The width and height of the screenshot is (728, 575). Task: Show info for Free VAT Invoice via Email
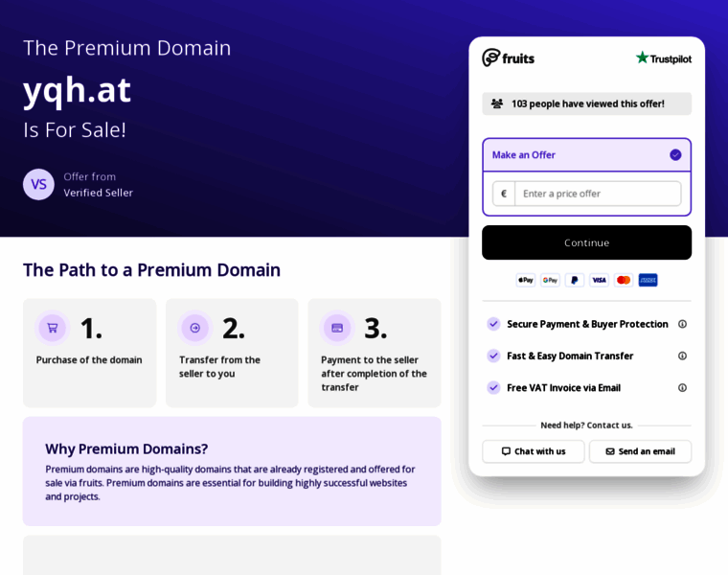(x=682, y=387)
